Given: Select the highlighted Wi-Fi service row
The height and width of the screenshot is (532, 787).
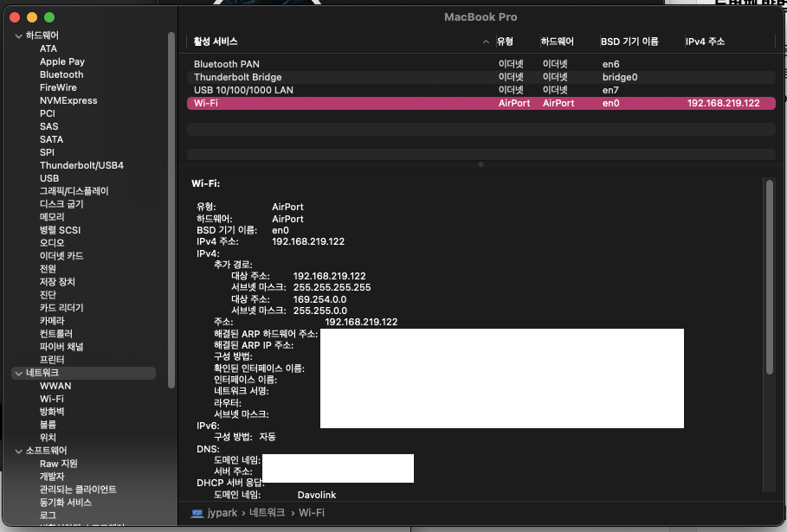Looking at the screenshot, I should 481,103.
